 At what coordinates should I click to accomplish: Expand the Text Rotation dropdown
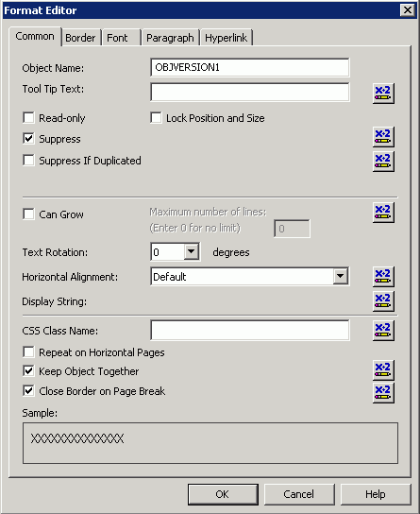(192, 251)
